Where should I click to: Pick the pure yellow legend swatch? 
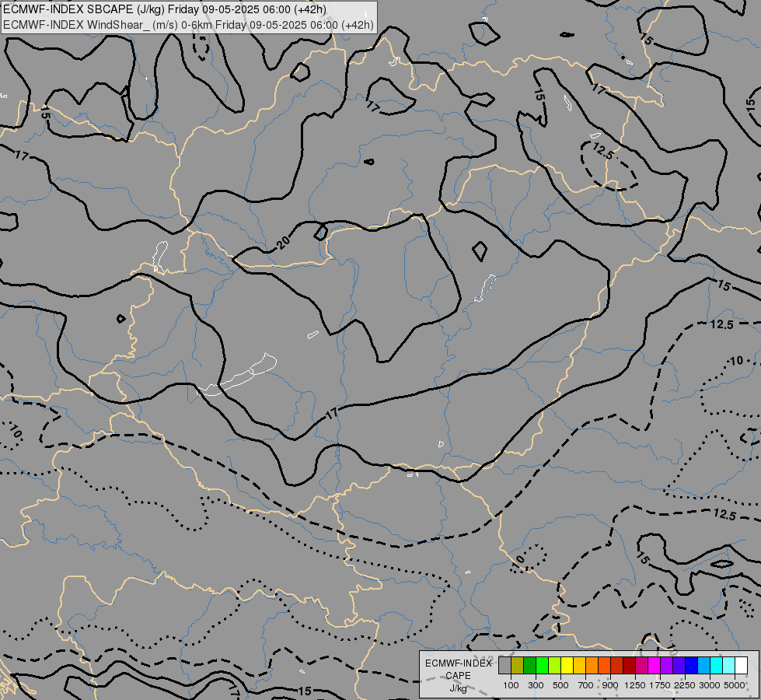[567, 665]
